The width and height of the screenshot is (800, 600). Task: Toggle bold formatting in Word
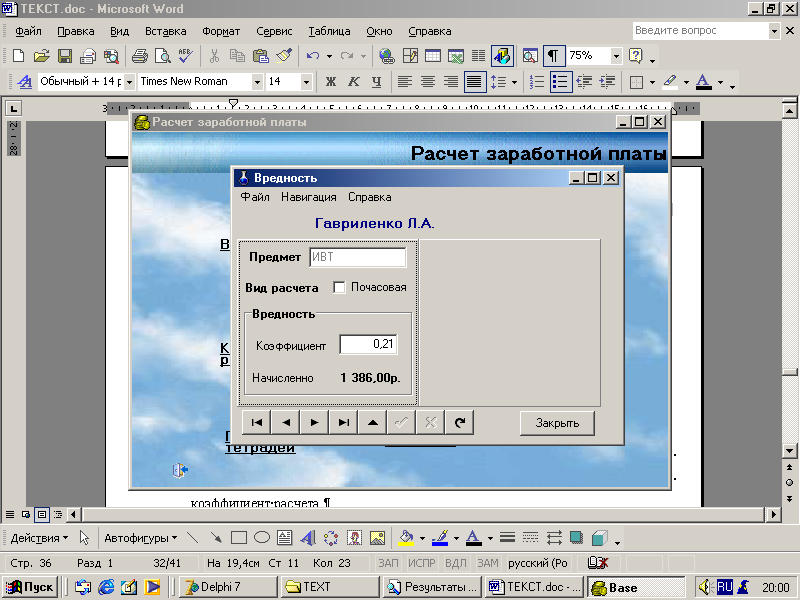tap(330, 82)
